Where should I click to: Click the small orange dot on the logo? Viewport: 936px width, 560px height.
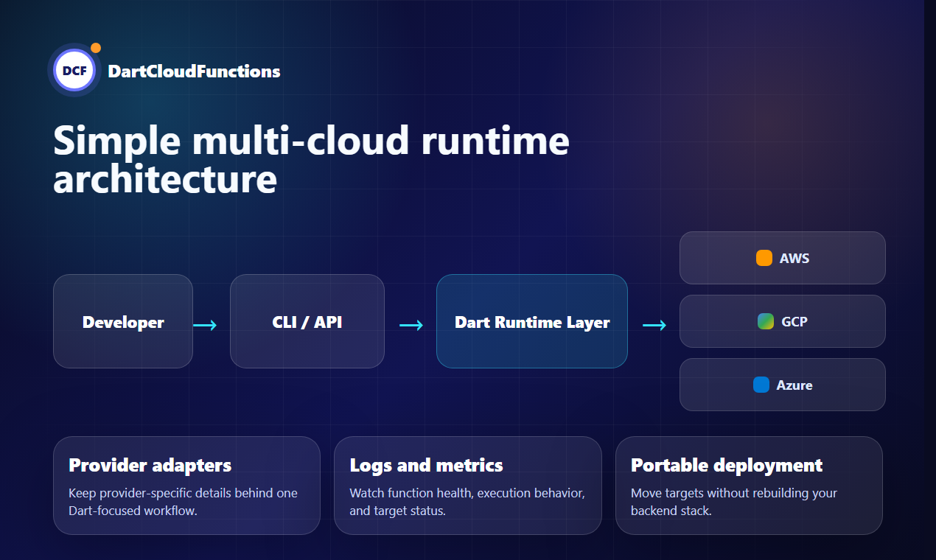click(x=95, y=48)
